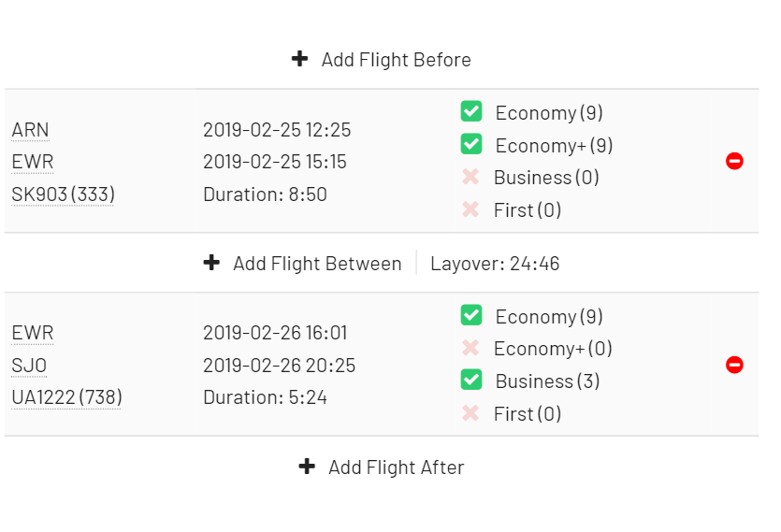Click the Economy+ X icon on UA1222 flight

[x=470, y=348]
